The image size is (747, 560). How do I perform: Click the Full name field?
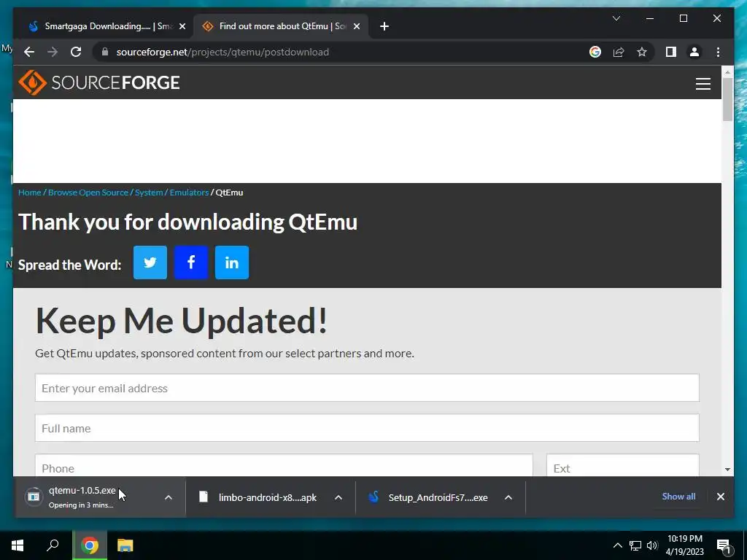point(367,427)
